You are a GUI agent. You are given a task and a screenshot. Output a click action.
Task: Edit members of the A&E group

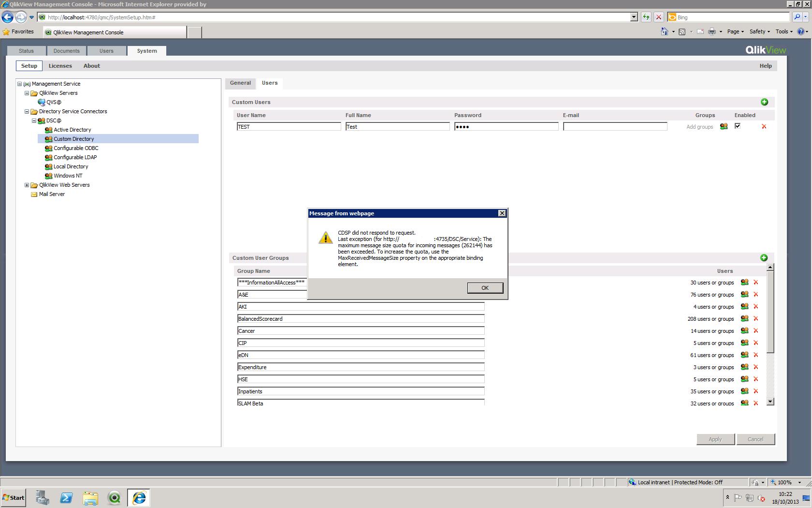[744, 294]
